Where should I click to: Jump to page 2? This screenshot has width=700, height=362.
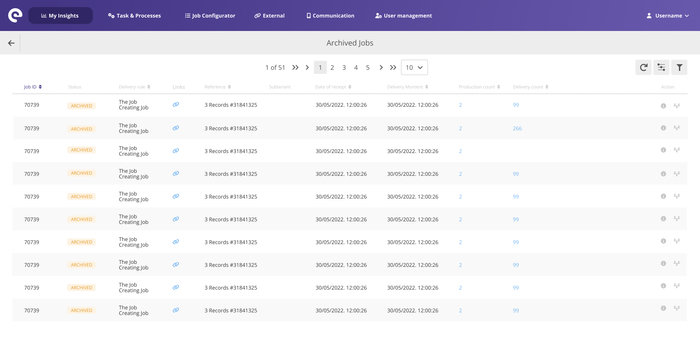pyautogui.click(x=332, y=67)
